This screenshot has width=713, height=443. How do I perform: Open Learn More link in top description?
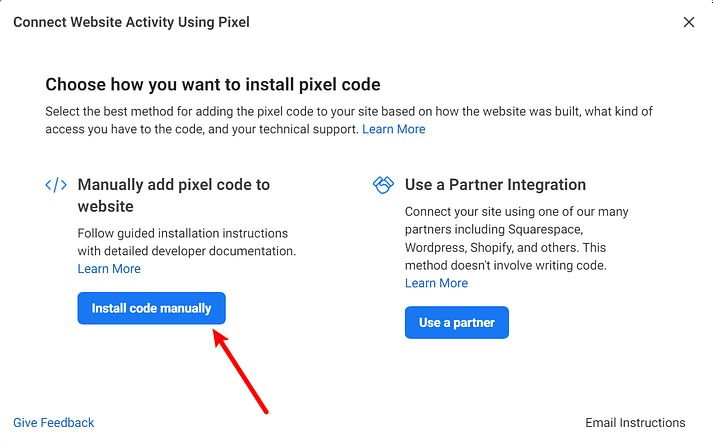[394, 129]
